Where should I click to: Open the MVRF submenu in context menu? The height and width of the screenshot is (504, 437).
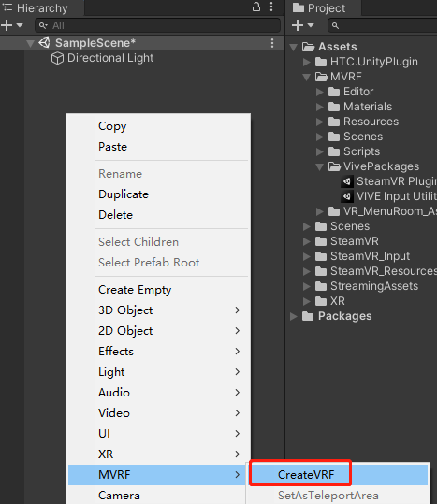(x=157, y=475)
